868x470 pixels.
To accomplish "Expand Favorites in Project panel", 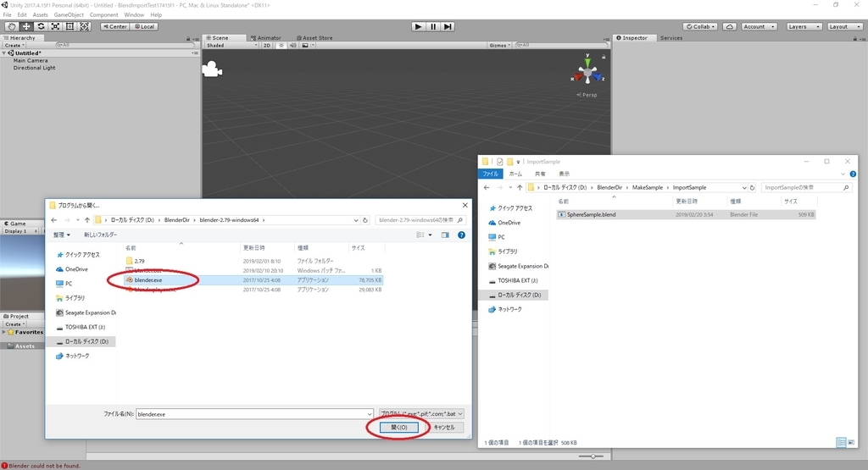I will (4, 332).
